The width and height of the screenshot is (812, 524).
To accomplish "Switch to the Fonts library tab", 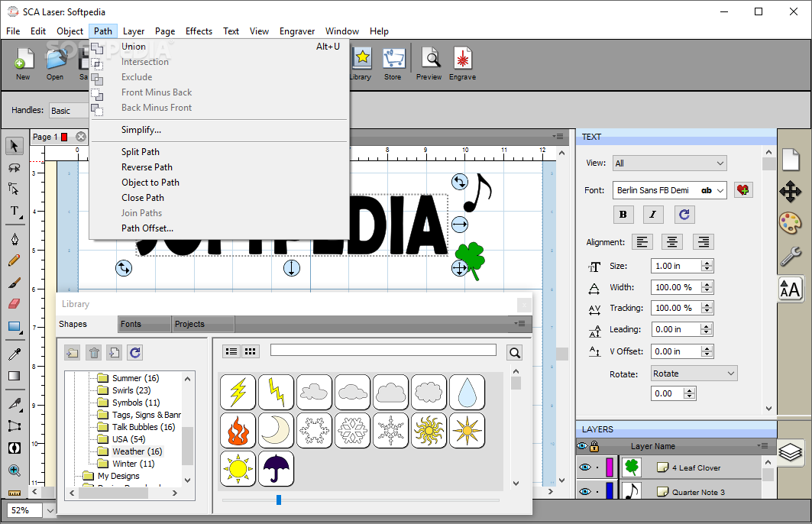I will [x=144, y=324].
